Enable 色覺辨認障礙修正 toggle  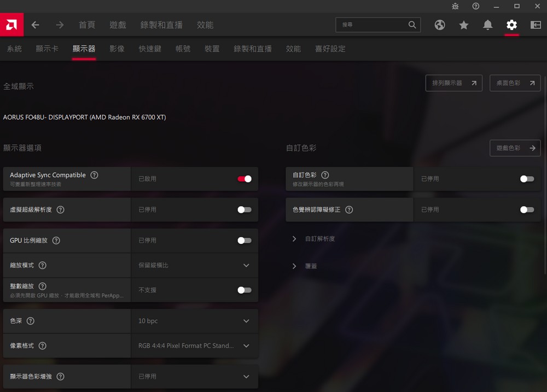(527, 209)
